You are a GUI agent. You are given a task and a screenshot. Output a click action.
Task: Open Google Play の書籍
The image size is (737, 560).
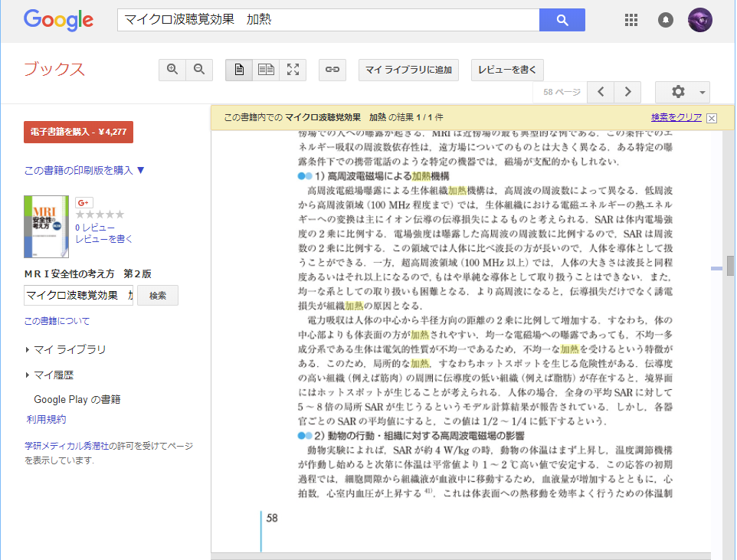(77, 400)
